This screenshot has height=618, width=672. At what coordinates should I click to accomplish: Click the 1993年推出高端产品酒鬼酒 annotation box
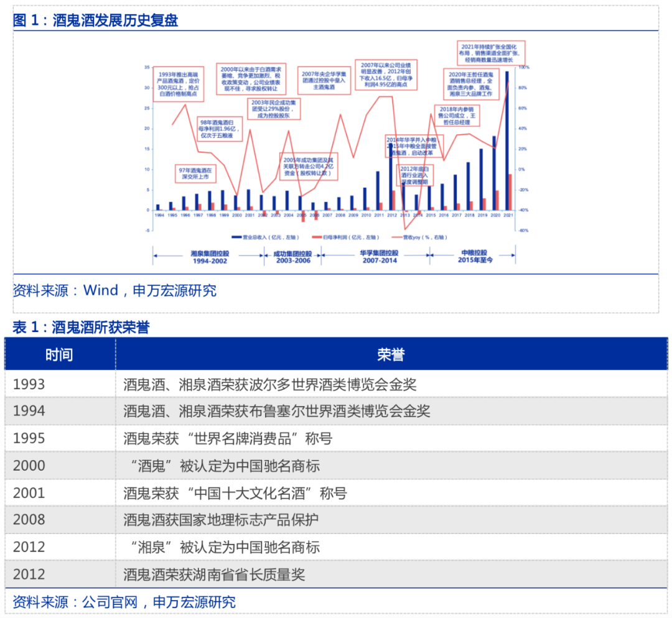click(x=179, y=84)
